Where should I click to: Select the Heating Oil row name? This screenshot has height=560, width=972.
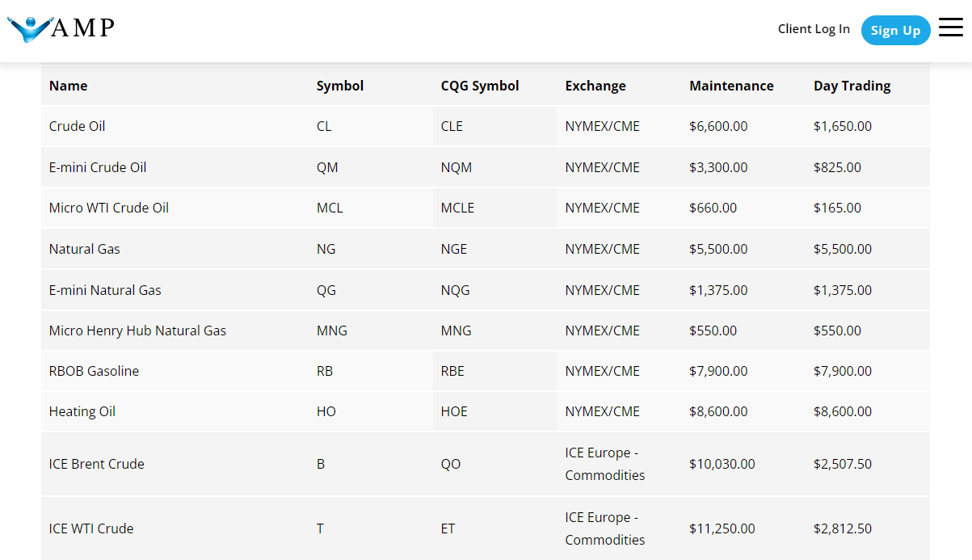pyautogui.click(x=82, y=411)
